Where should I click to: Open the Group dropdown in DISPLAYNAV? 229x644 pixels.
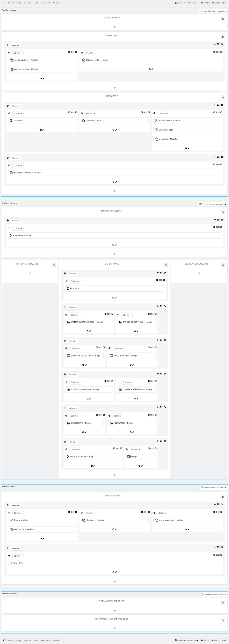[16, 45]
